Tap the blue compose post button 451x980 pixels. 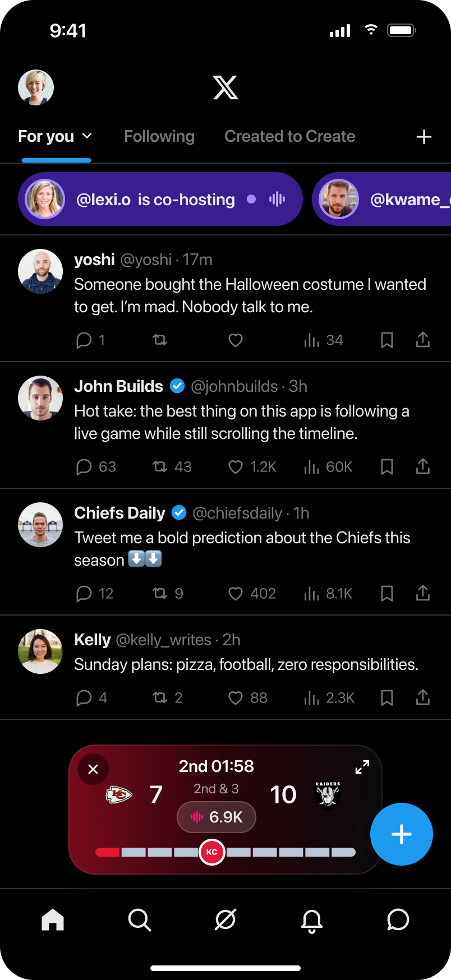402,834
